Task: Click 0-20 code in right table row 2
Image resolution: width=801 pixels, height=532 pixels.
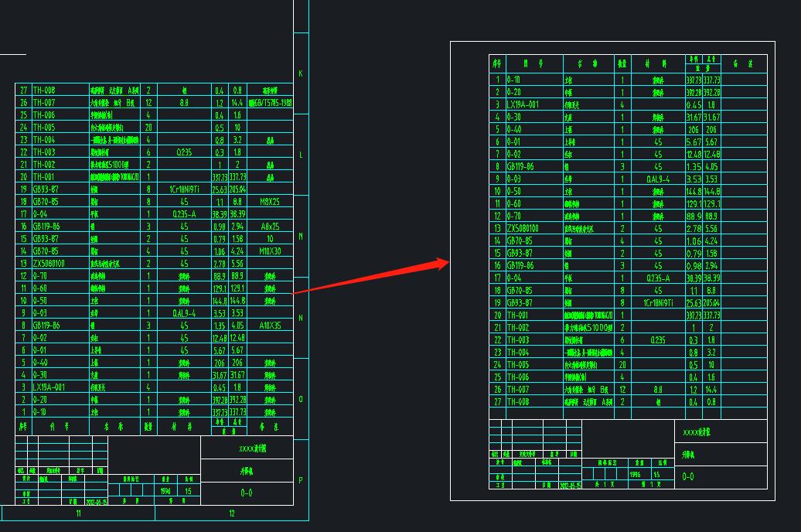Action: pos(514,92)
